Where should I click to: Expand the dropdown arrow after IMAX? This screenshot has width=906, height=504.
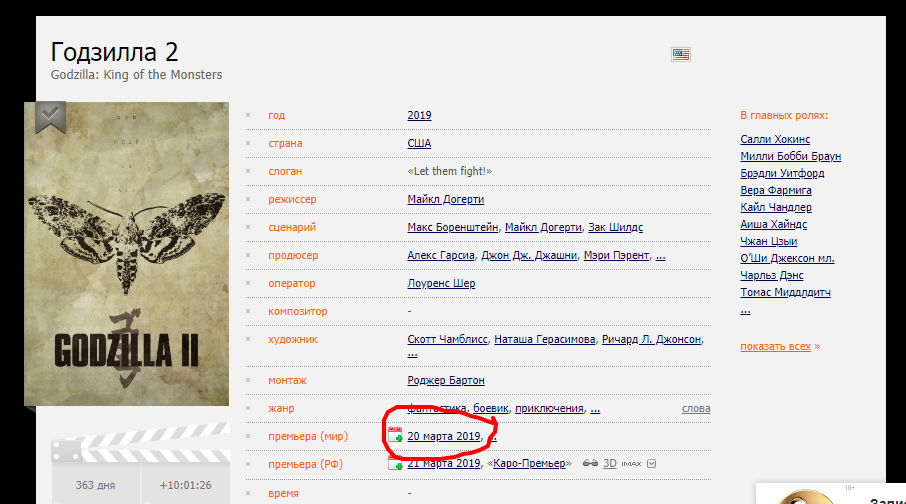tap(652, 464)
